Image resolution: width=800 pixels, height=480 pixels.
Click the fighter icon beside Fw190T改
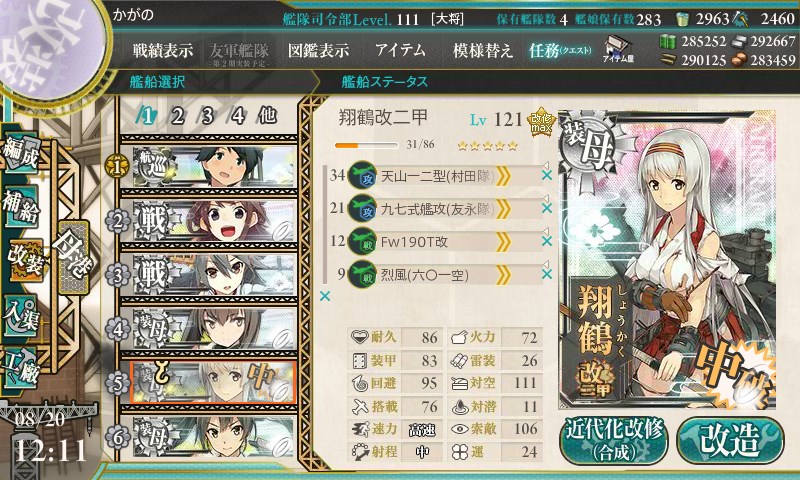point(362,241)
